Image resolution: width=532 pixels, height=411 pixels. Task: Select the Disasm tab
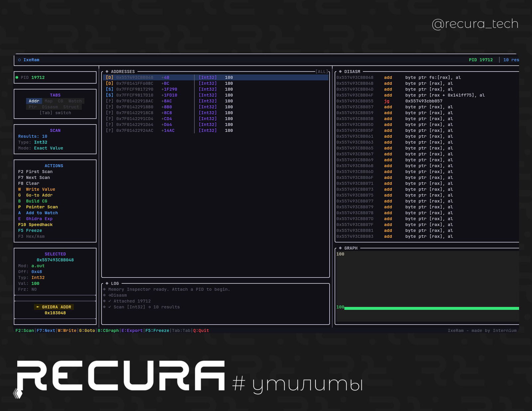pos(50,107)
